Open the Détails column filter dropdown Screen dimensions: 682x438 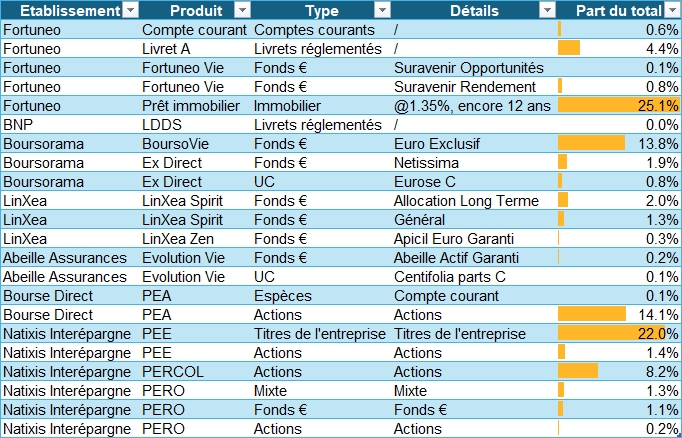pyautogui.click(x=545, y=10)
